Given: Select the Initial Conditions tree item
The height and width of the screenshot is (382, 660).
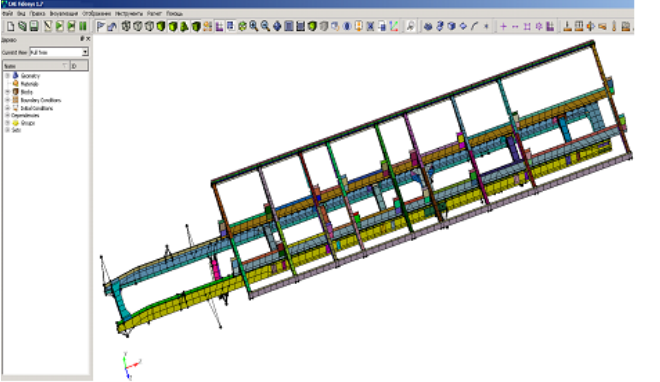Looking at the screenshot, I should tap(37, 108).
